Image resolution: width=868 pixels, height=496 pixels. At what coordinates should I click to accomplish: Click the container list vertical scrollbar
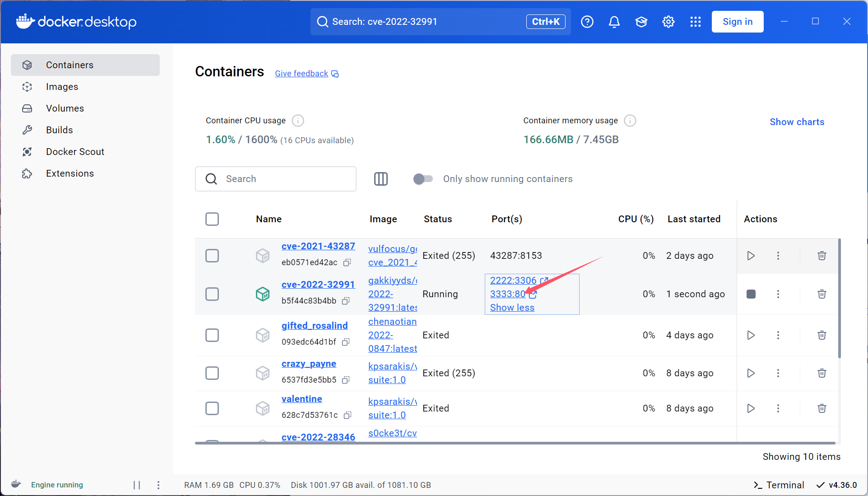[839, 298]
